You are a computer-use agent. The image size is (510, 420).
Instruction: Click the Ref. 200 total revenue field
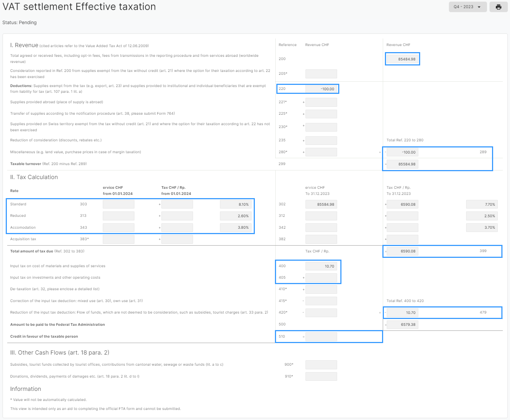(403, 59)
